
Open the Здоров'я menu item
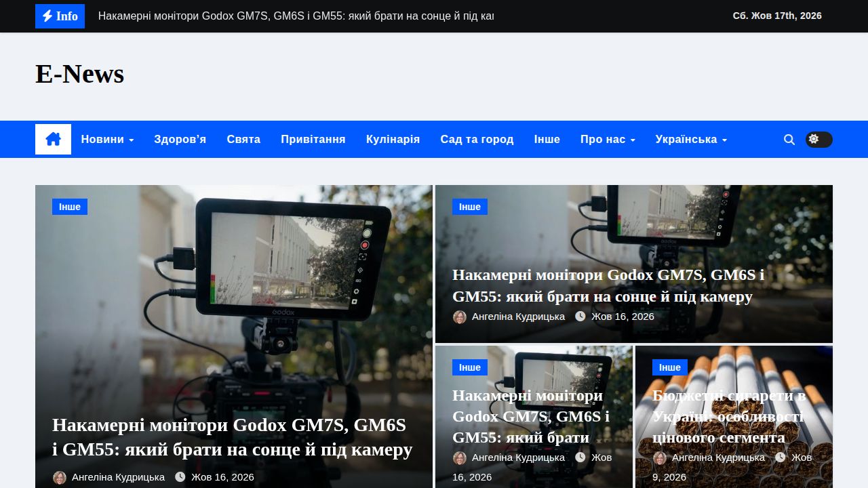click(180, 140)
